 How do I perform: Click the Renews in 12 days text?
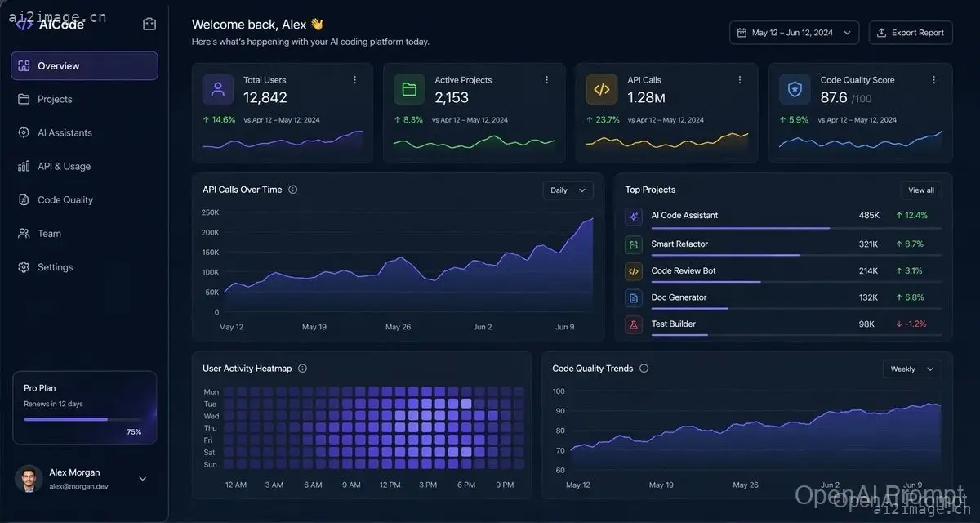pos(53,404)
